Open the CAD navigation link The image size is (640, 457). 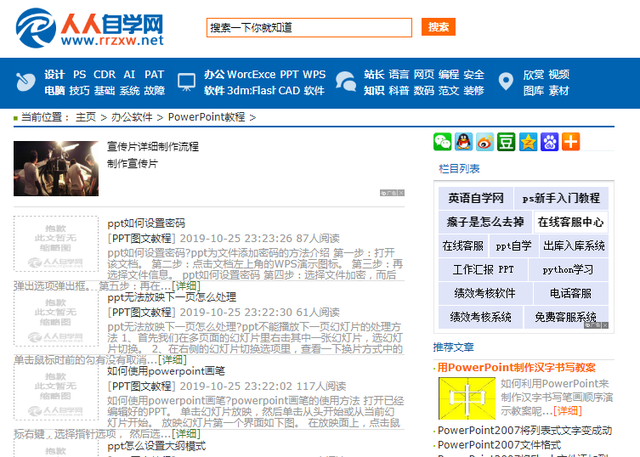[x=289, y=91]
